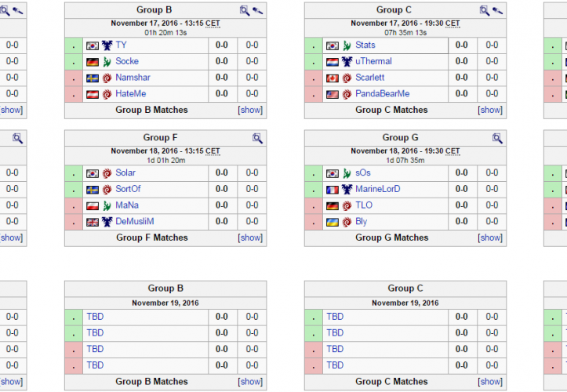Viewport: 567px width, 392px height.
Task: Click the Protoss race icon beside MaNa
Action: point(107,205)
